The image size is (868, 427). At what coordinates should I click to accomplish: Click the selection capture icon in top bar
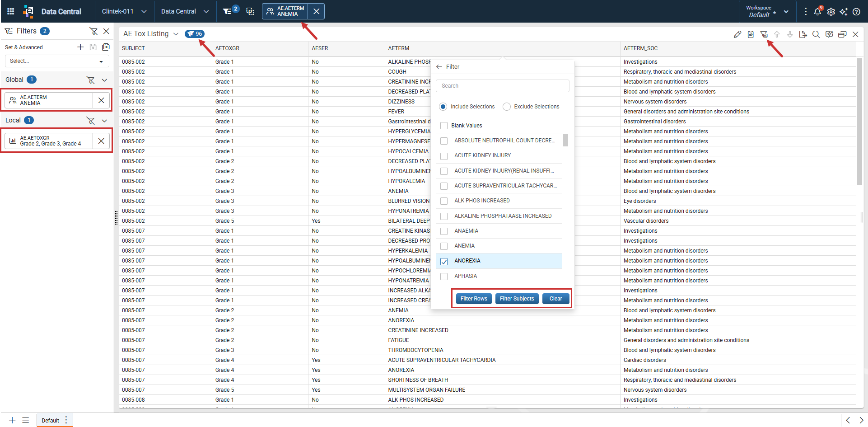click(x=250, y=11)
